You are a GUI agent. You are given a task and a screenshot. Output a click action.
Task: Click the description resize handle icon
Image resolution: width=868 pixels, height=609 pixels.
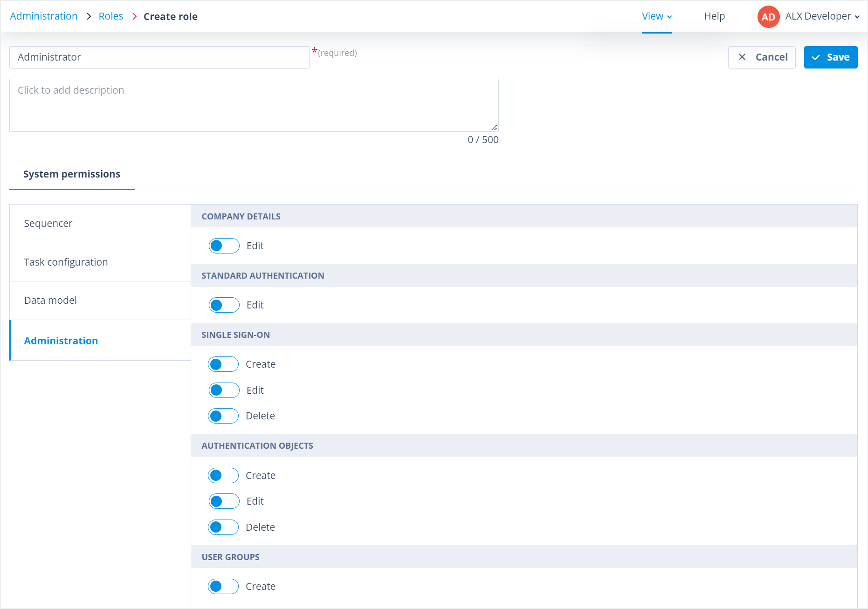(x=494, y=127)
